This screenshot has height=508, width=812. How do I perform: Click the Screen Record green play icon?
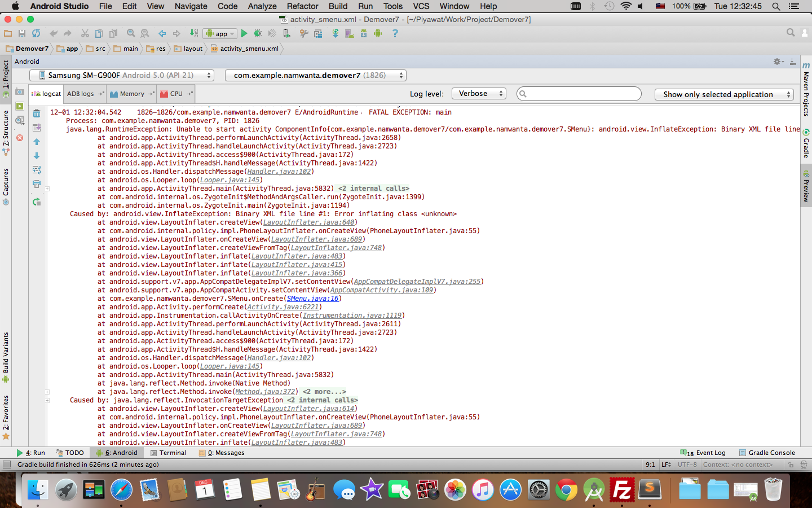20,106
